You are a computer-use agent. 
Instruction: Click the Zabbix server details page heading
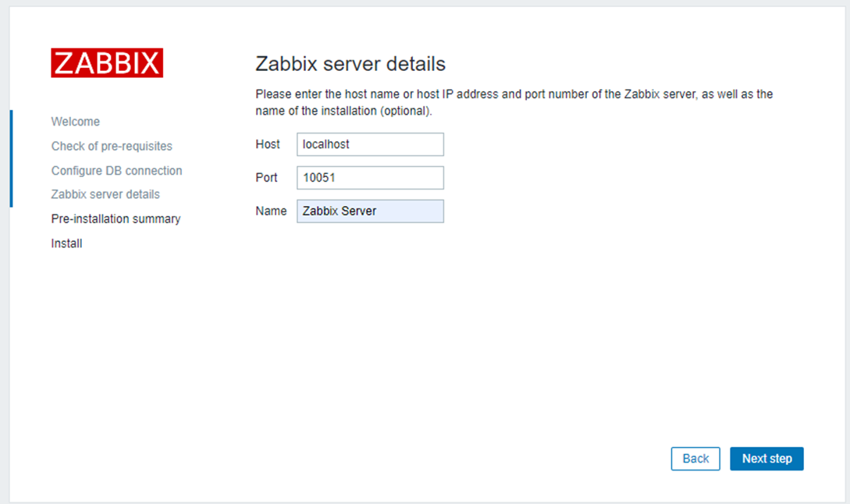tap(350, 64)
